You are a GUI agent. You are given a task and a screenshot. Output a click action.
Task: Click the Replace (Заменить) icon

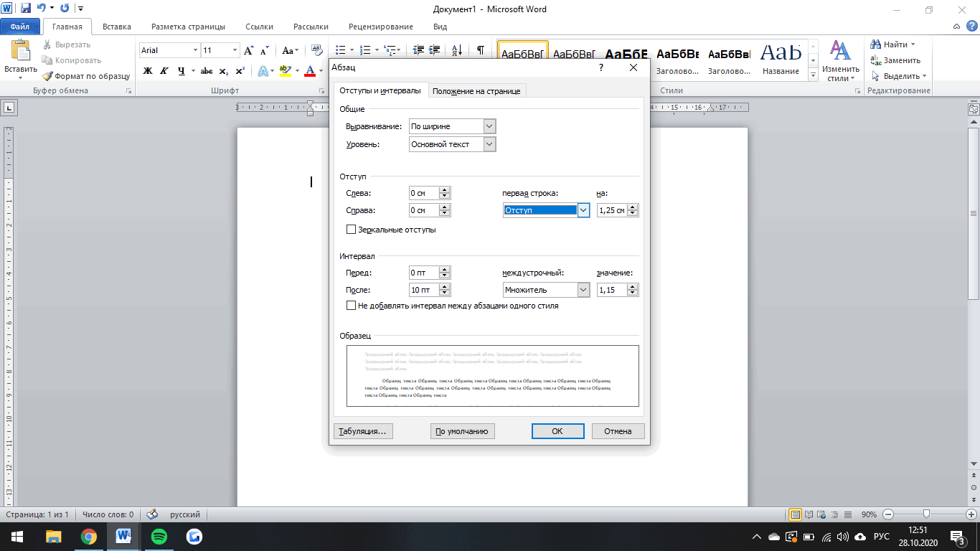pos(876,60)
